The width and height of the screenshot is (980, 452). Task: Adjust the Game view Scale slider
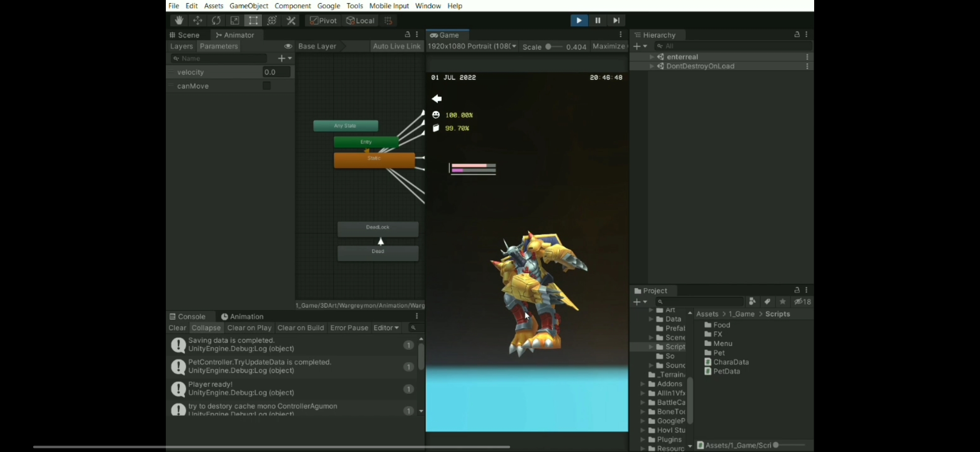tap(549, 47)
